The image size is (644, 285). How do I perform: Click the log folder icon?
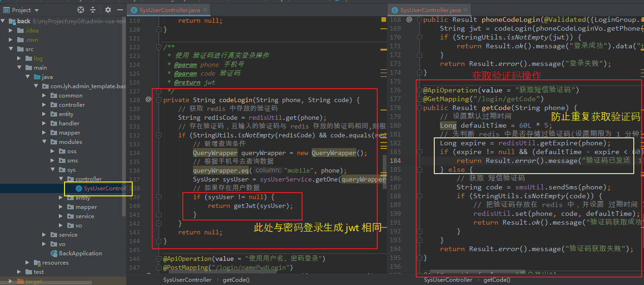pyautogui.click(x=29, y=58)
